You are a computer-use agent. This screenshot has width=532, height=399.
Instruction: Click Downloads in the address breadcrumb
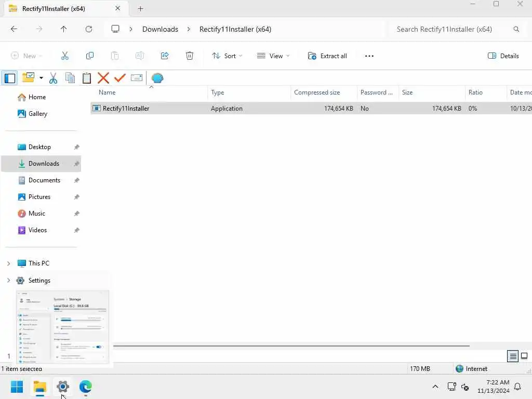coord(160,29)
